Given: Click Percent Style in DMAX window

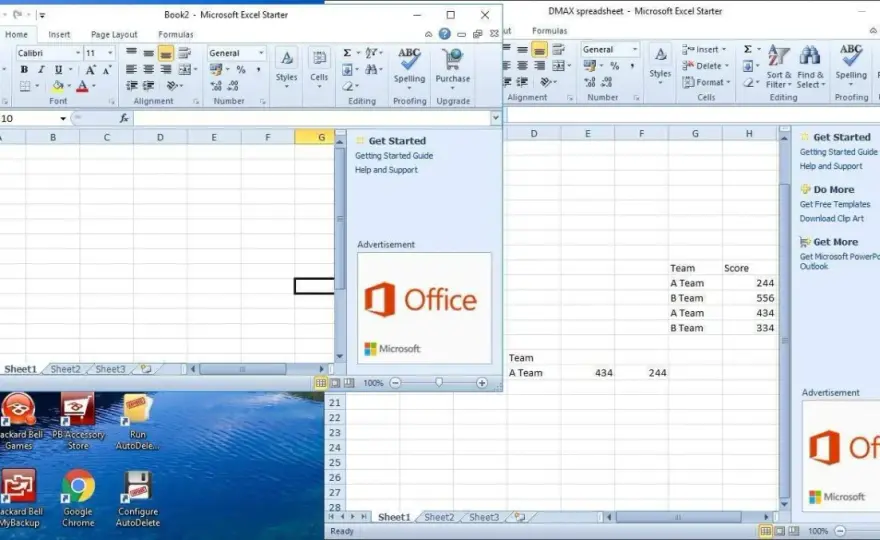Looking at the screenshot, I should pyautogui.click(x=615, y=66).
